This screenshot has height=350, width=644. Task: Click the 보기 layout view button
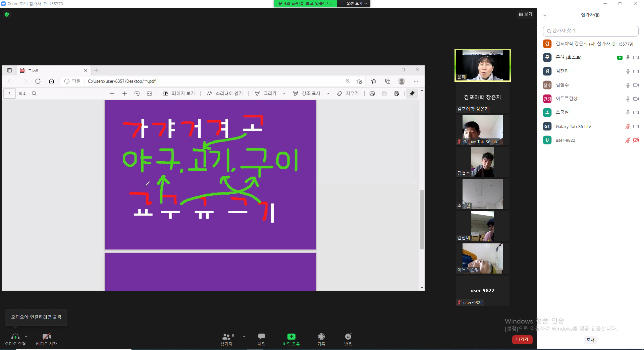(525, 14)
